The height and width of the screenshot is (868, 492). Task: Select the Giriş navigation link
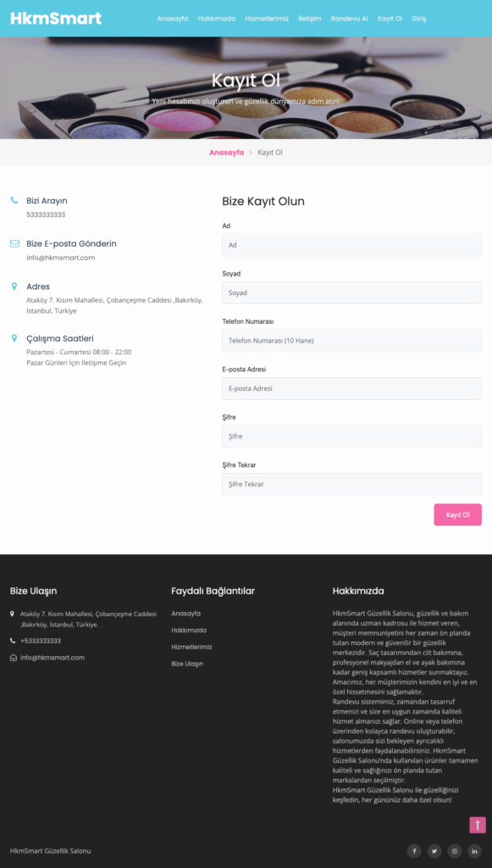click(419, 19)
